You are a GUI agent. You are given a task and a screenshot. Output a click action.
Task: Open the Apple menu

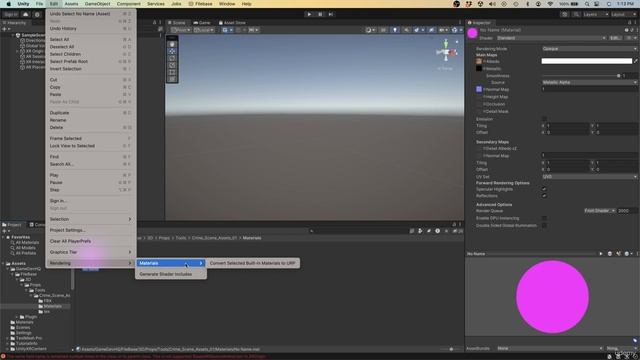[x=8, y=4]
